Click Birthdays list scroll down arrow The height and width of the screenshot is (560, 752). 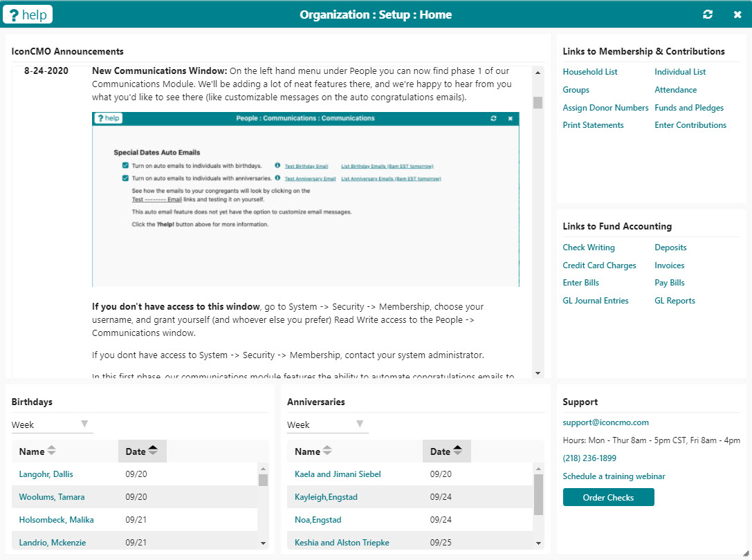(x=263, y=543)
